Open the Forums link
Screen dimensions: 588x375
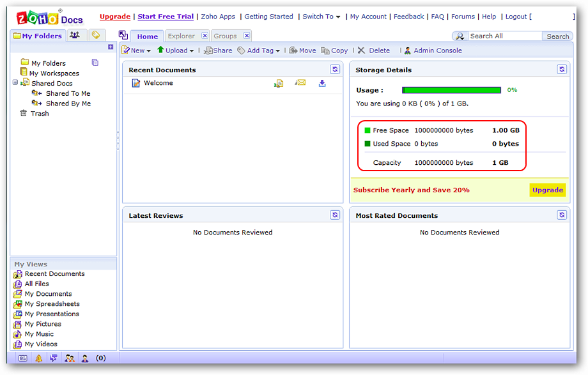click(463, 17)
